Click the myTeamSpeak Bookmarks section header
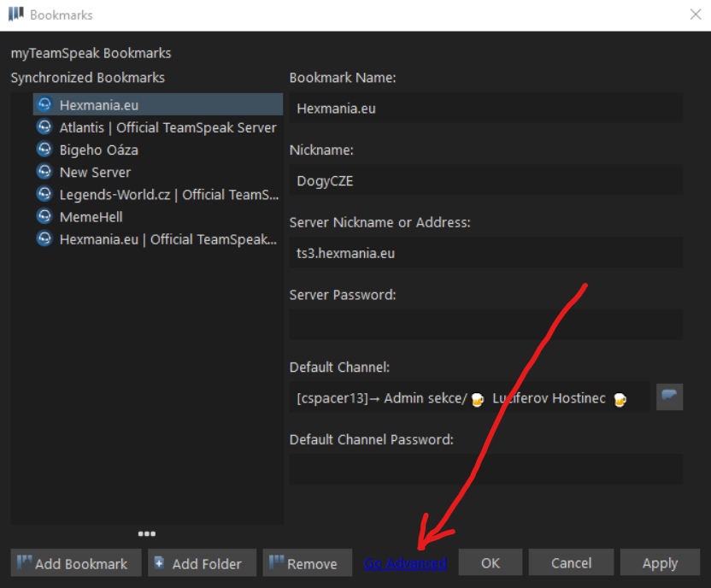This screenshot has width=711, height=588. (90, 53)
